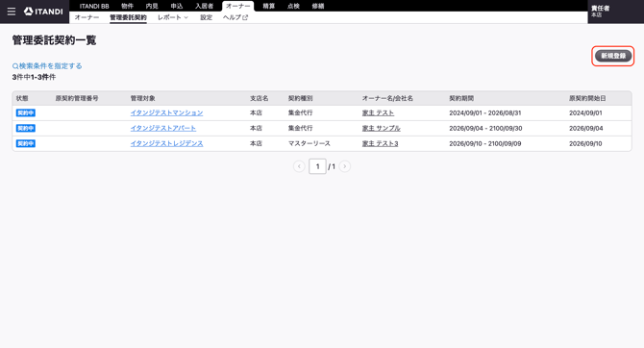The width and height of the screenshot is (644, 348).
Task: Click the 3件中1-3件 result count
Action: coord(34,77)
